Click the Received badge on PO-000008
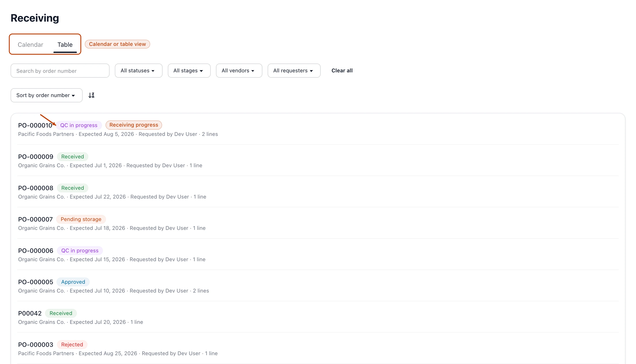 [x=73, y=188]
